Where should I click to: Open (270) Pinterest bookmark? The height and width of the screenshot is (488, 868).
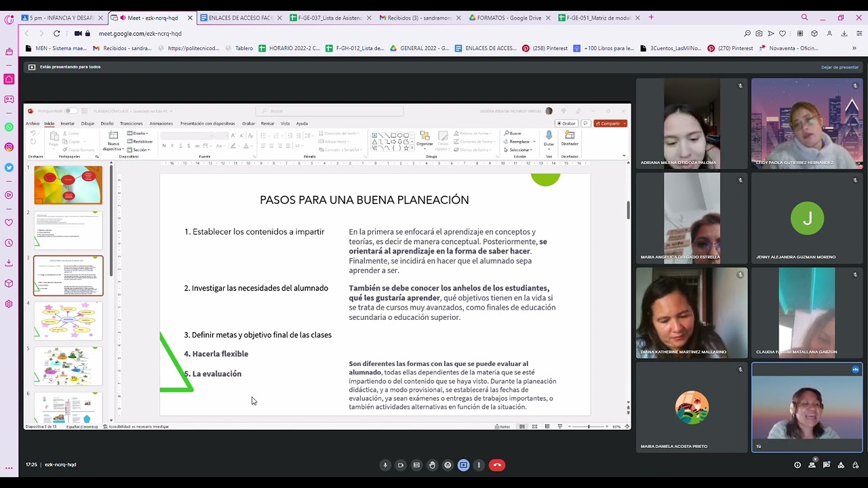730,48
